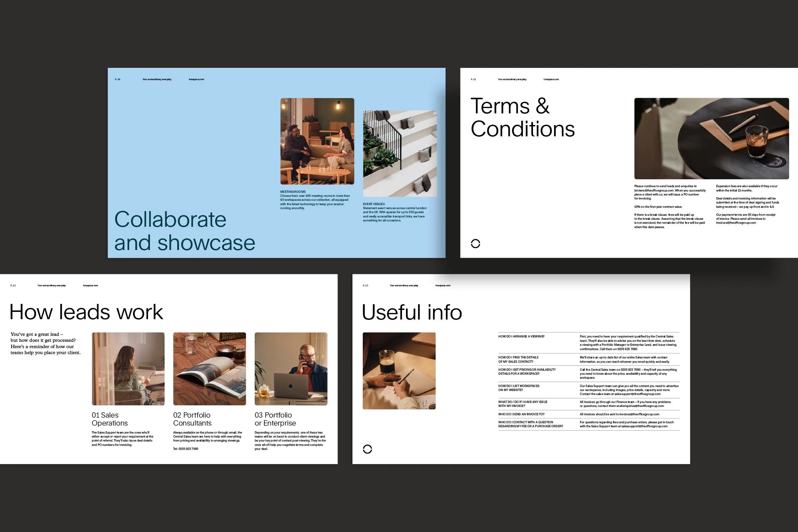The height and width of the screenshot is (532, 798).
Task: Click the 01 Sales Operations subheading
Action: [110, 419]
